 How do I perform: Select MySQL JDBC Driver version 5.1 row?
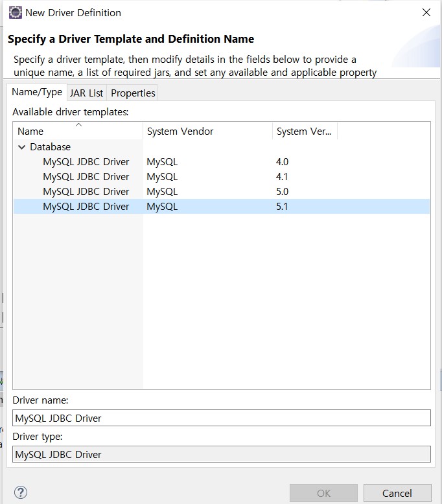[x=222, y=207]
